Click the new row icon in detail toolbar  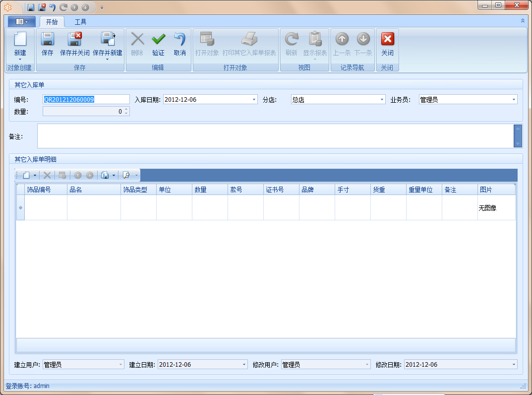(x=26, y=175)
